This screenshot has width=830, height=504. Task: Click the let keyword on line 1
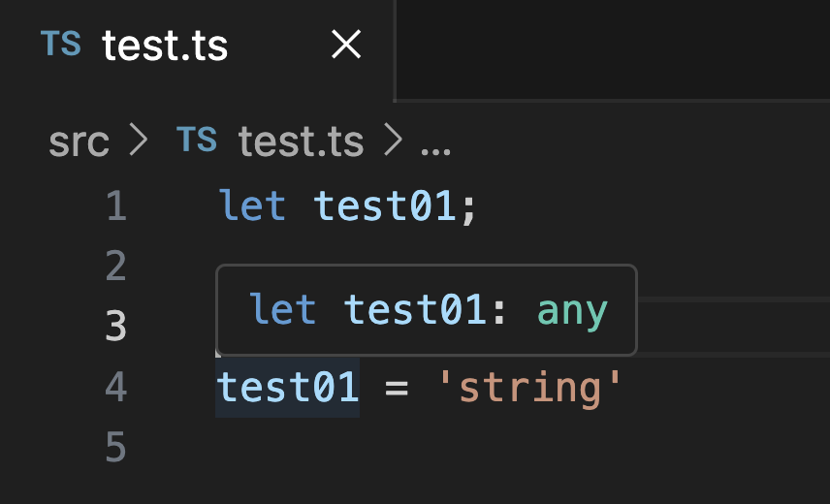(x=252, y=205)
